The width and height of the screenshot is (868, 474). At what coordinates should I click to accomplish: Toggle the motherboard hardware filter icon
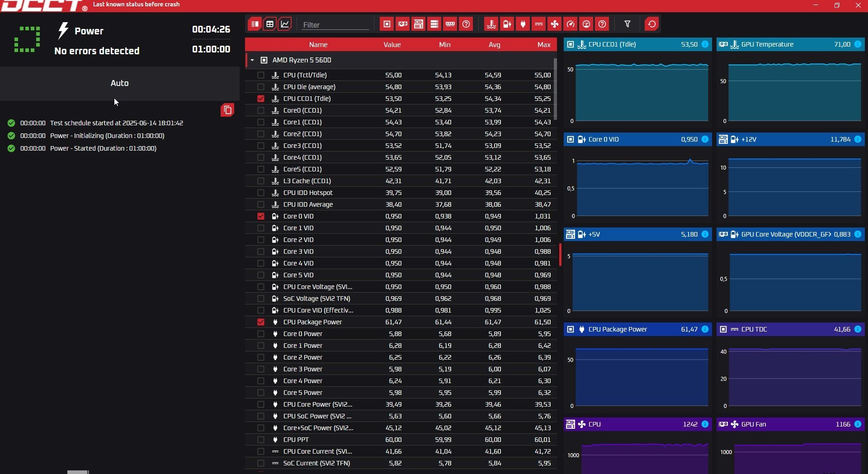pyautogui.click(x=419, y=24)
